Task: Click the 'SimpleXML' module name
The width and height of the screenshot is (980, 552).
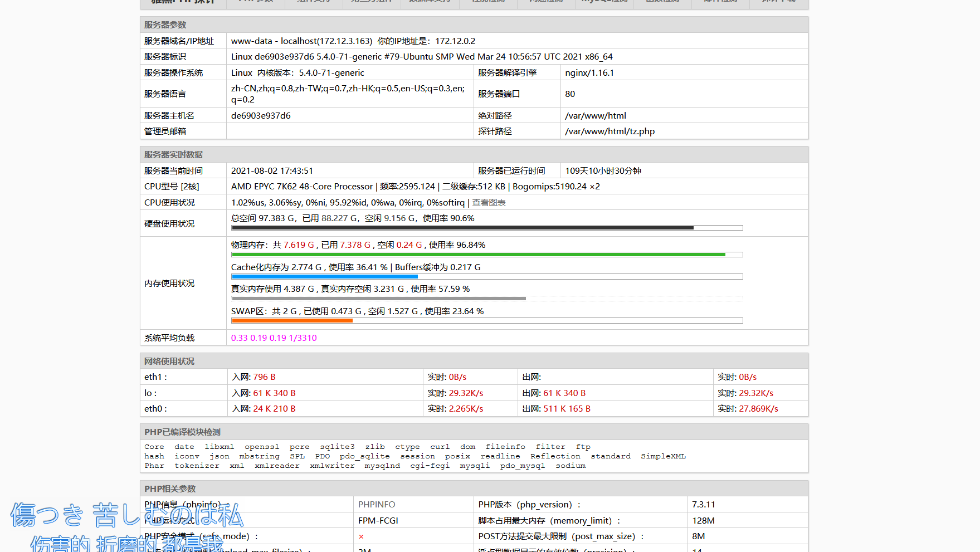Action: (664, 456)
